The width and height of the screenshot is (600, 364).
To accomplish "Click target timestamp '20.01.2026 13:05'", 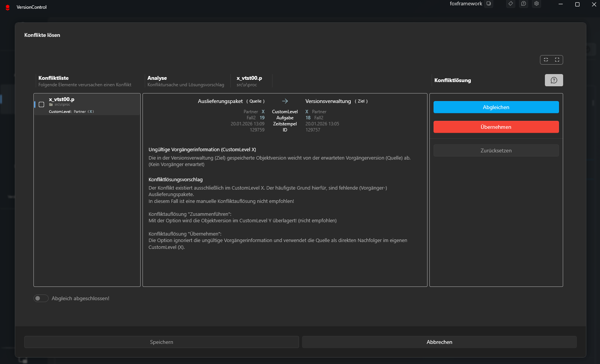I will (x=322, y=124).
